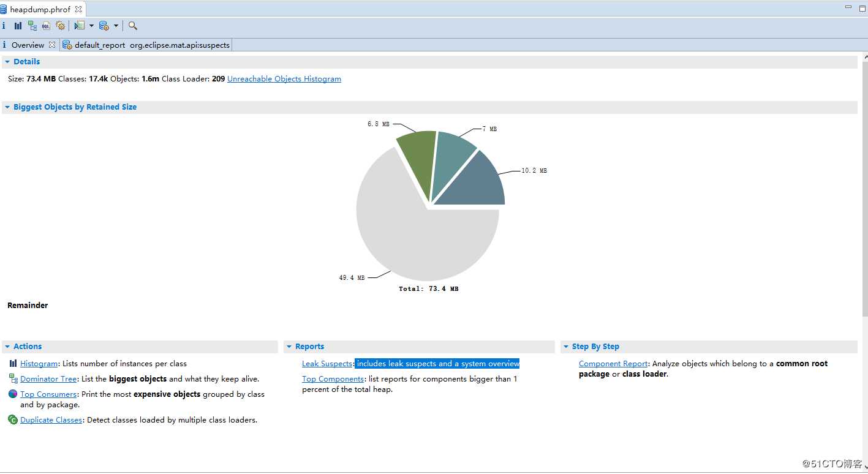The image size is (868, 474).
Task: Select the 7 MB pie slice
Action: pos(452,160)
